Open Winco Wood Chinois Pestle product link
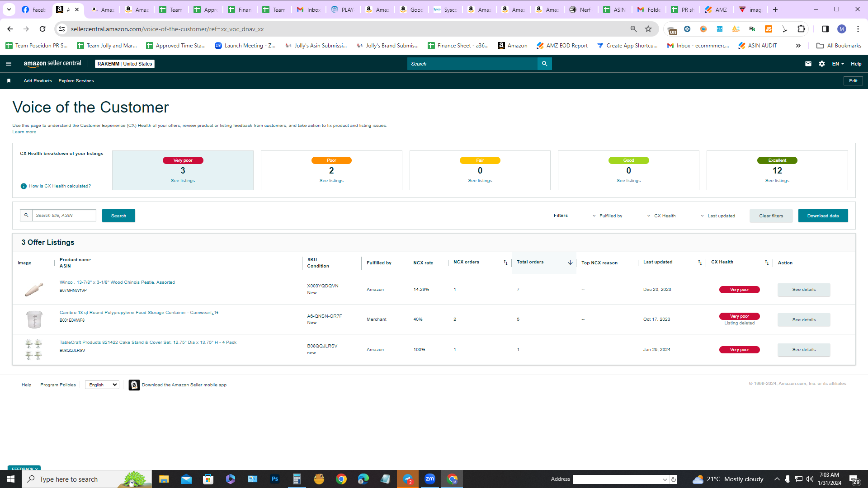Viewport: 868px width, 488px height. coord(117,282)
